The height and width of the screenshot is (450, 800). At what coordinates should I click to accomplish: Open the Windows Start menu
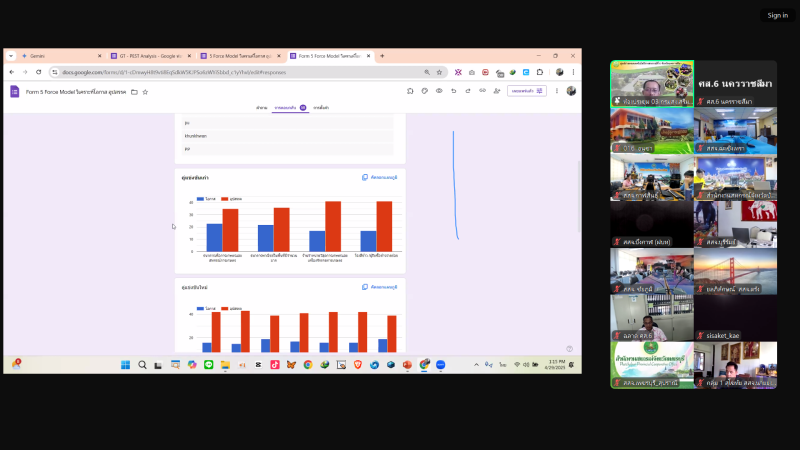click(126, 365)
